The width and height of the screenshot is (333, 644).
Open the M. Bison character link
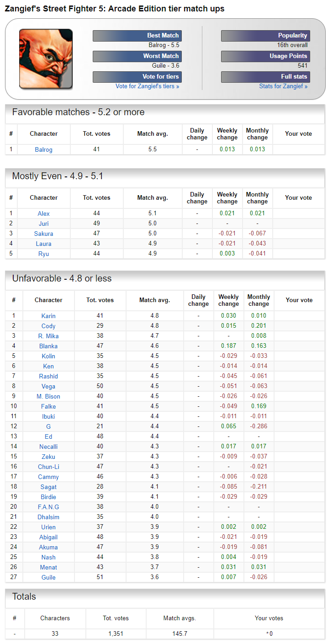48,396
